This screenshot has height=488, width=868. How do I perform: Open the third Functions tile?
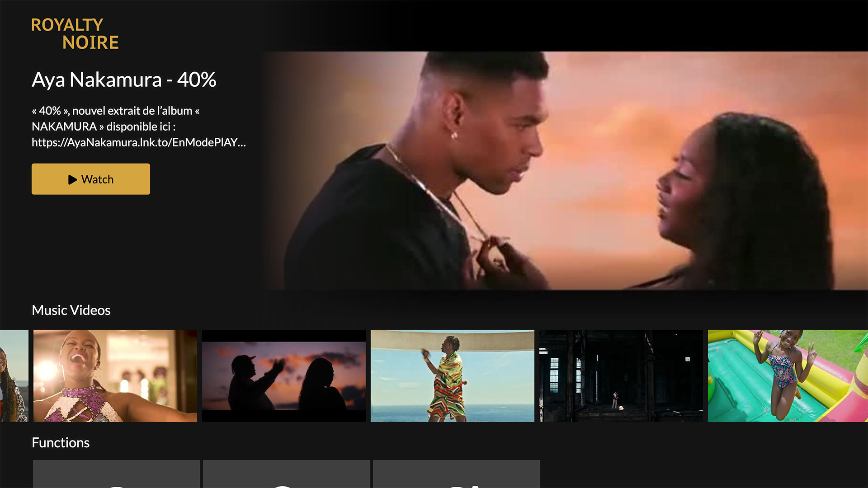457,474
